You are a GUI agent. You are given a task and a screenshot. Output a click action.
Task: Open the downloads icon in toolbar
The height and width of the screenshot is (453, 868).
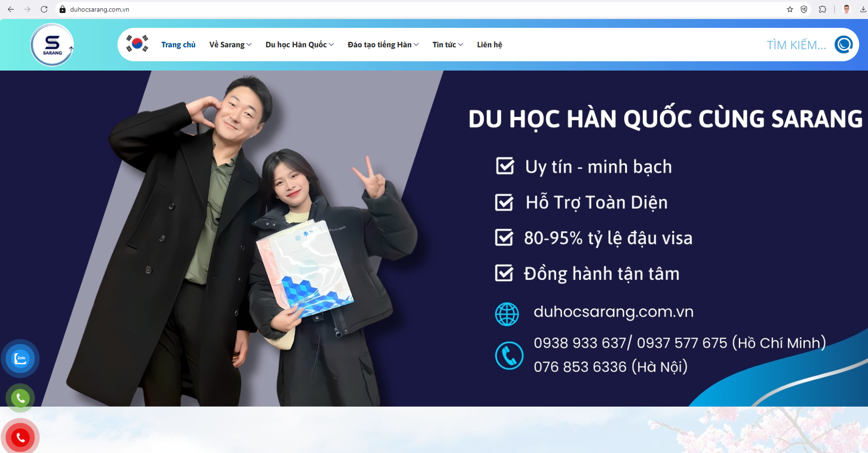[863, 9]
